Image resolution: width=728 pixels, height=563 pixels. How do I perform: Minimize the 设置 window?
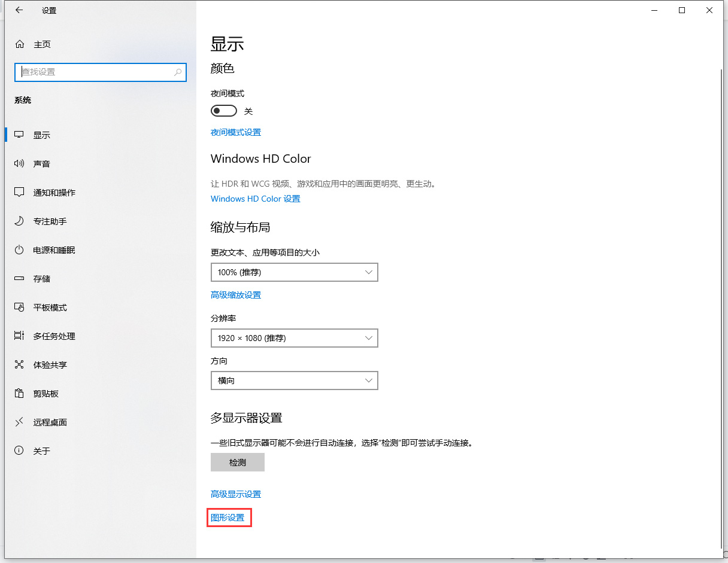point(654,10)
